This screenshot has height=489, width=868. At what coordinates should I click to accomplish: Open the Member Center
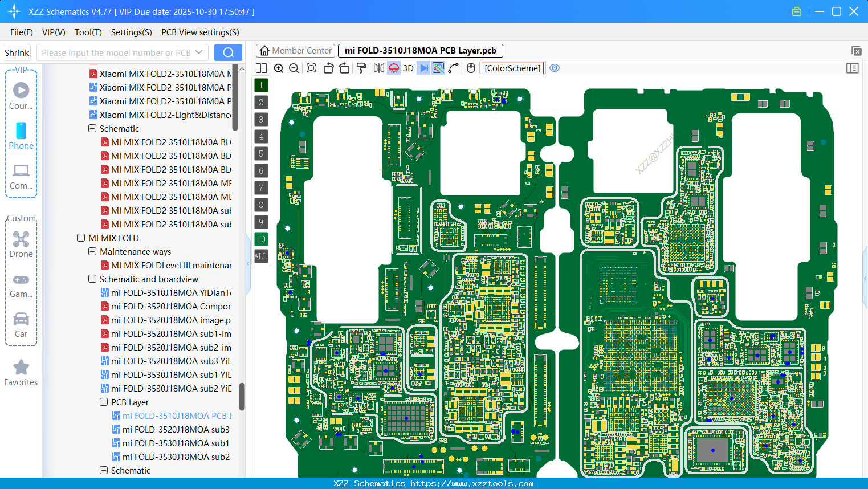coord(295,50)
